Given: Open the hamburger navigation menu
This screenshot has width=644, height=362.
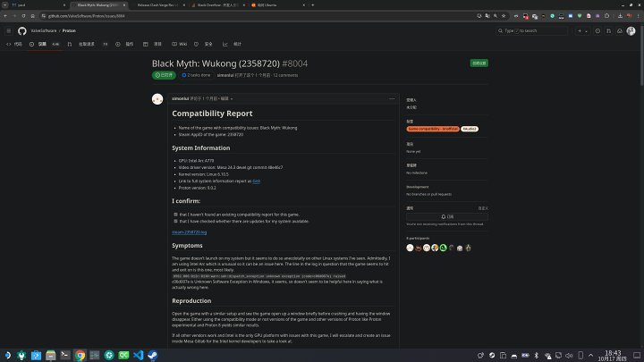Looking at the screenshot, I should [8, 30].
